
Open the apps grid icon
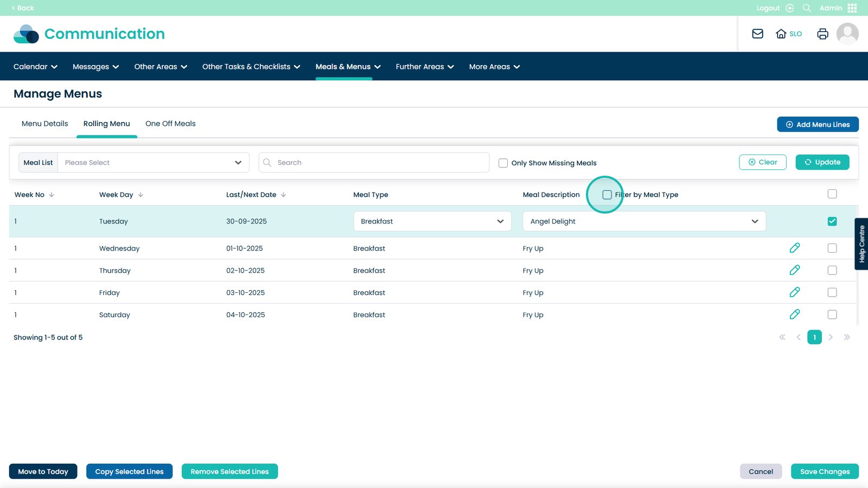click(x=852, y=8)
